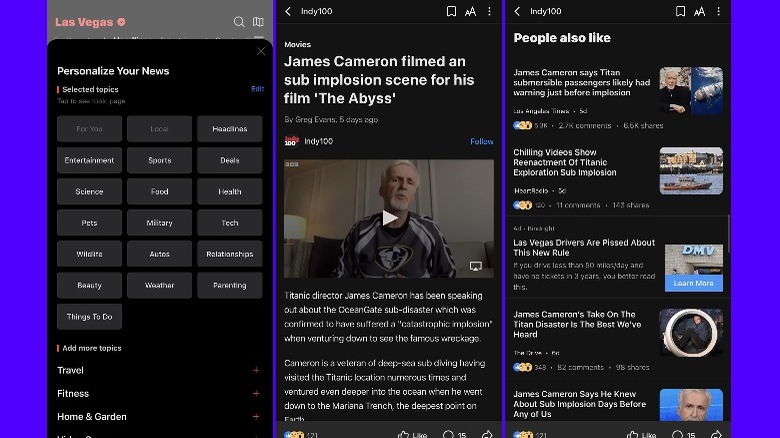The height and width of the screenshot is (438, 780).
Task: Open the Deals topic
Action: [229, 160]
